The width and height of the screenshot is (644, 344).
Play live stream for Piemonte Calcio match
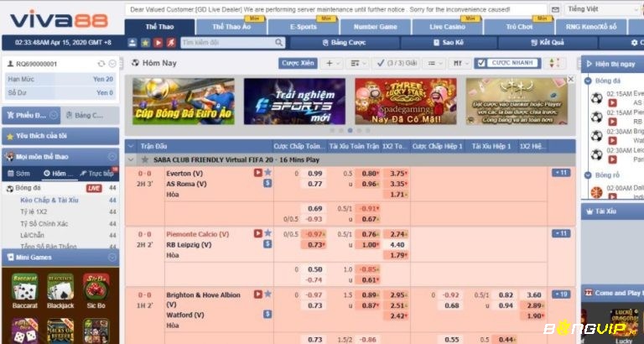pos(258,233)
